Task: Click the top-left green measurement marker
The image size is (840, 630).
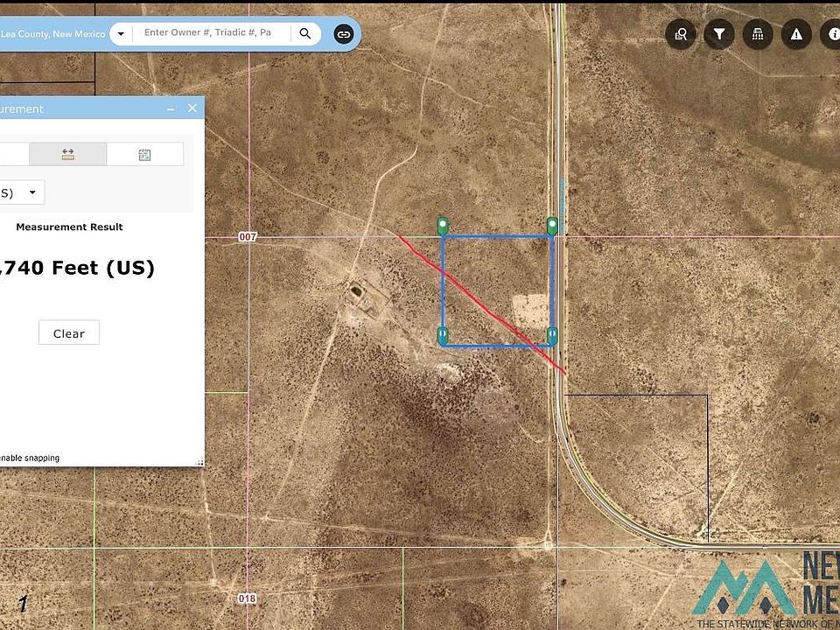Action: point(443,226)
